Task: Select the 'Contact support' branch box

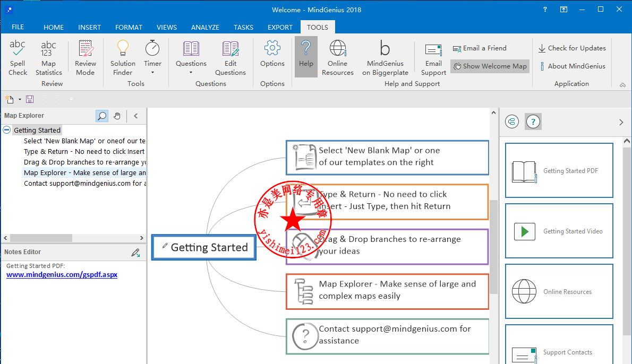Action: pos(387,336)
